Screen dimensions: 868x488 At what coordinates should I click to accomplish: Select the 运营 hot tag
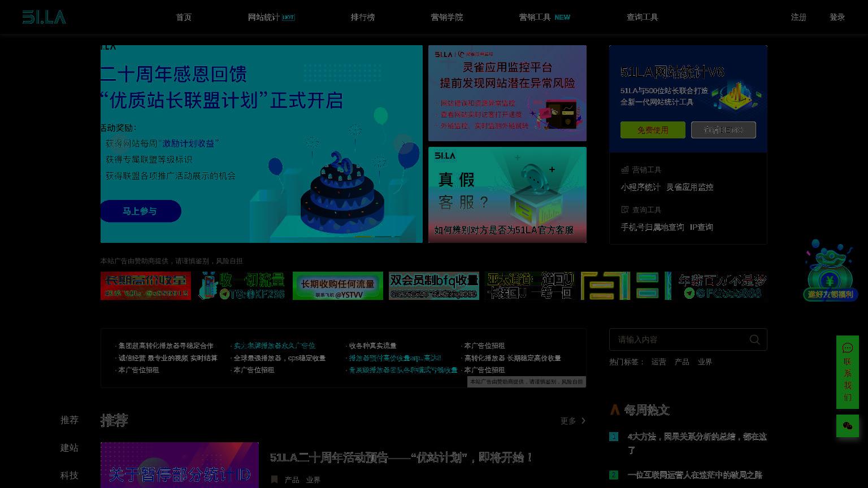pyautogui.click(x=658, y=362)
